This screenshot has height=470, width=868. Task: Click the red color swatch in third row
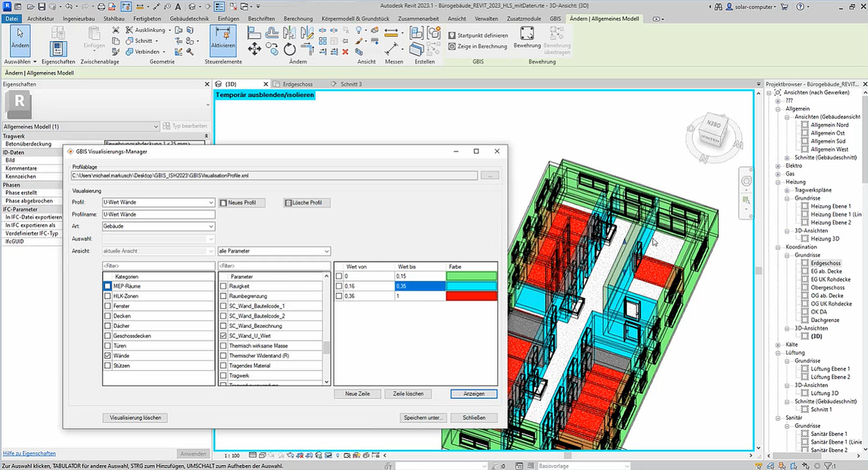point(472,296)
